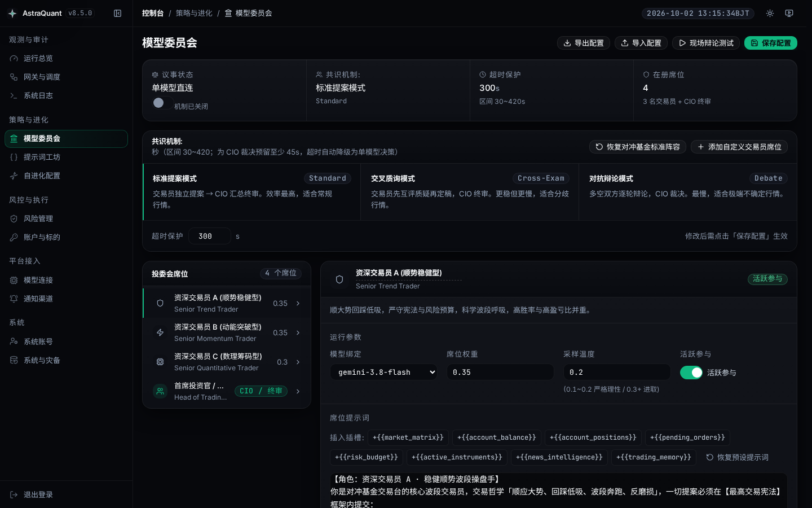Click the presentation monitor icon in header
Viewport: 812px width, 508px height.
[x=789, y=13]
